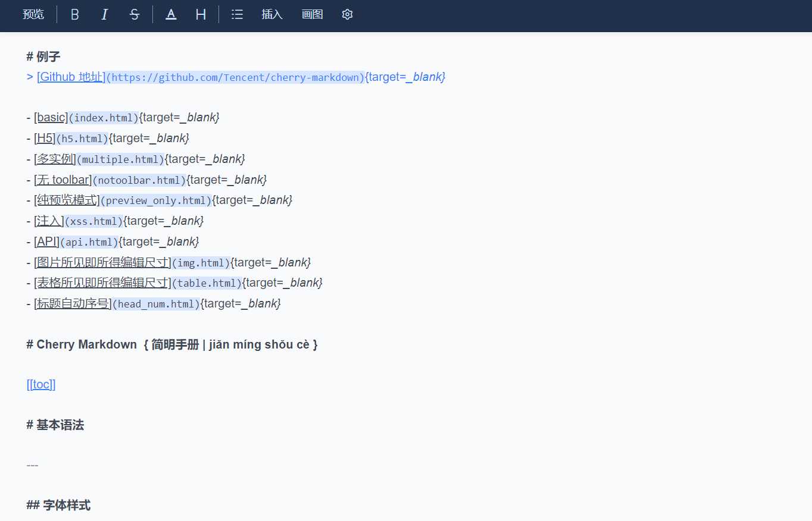812x521 pixels.
Task: Click the # Cherry Markdown heading line
Action: tap(172, 344)
